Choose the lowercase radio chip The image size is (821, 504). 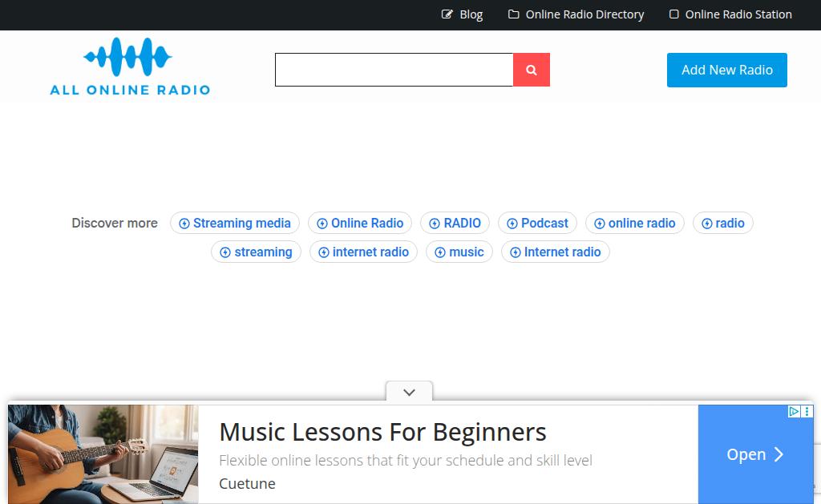tap(723, 223)
